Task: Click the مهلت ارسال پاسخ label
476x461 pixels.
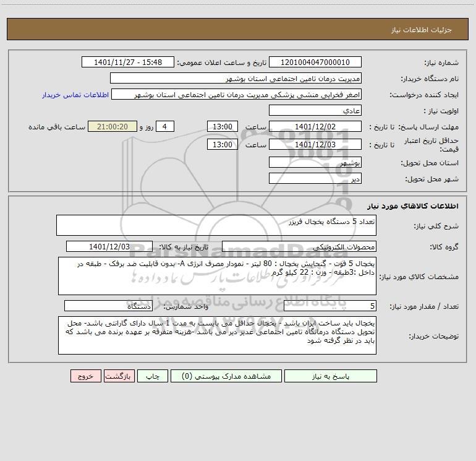Action: pos(428,127)
